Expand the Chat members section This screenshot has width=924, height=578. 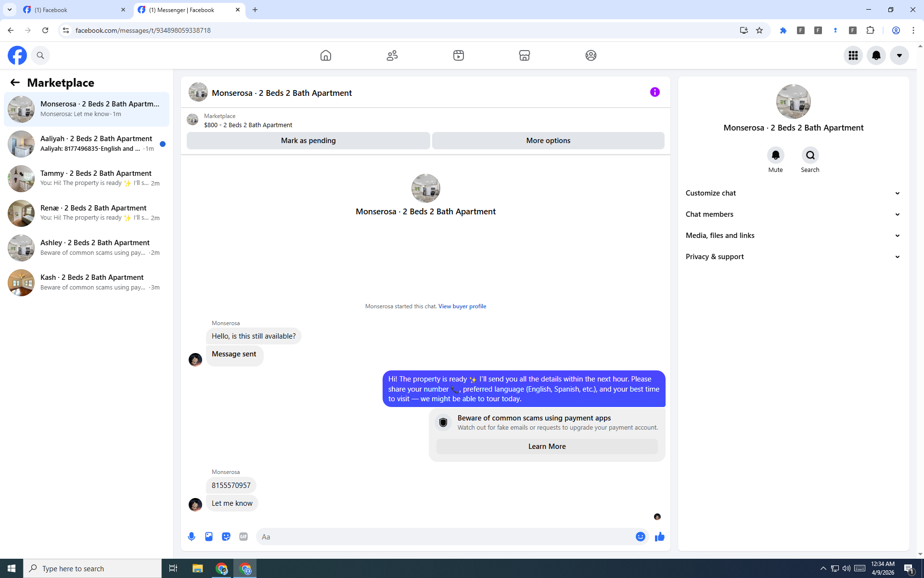point(793,214)
